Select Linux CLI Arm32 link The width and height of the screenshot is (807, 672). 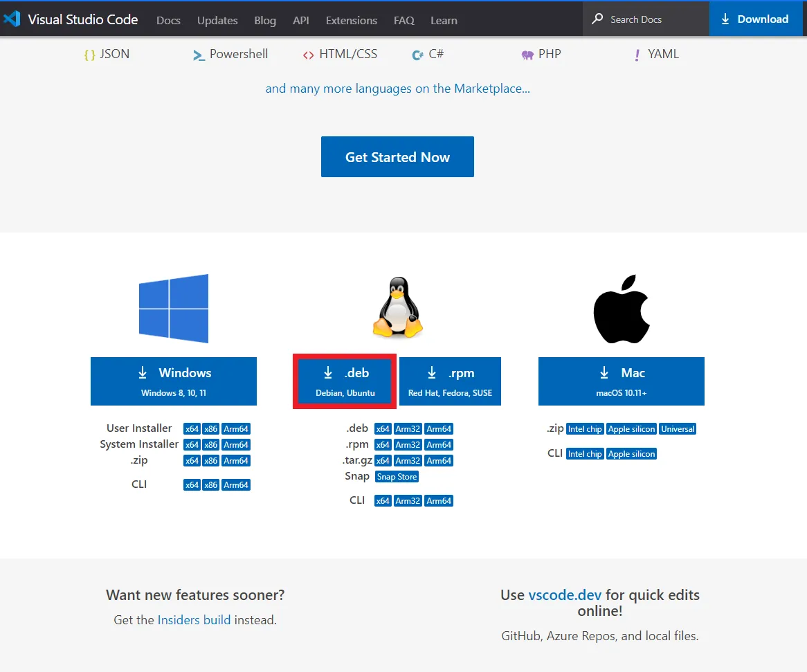408,500
